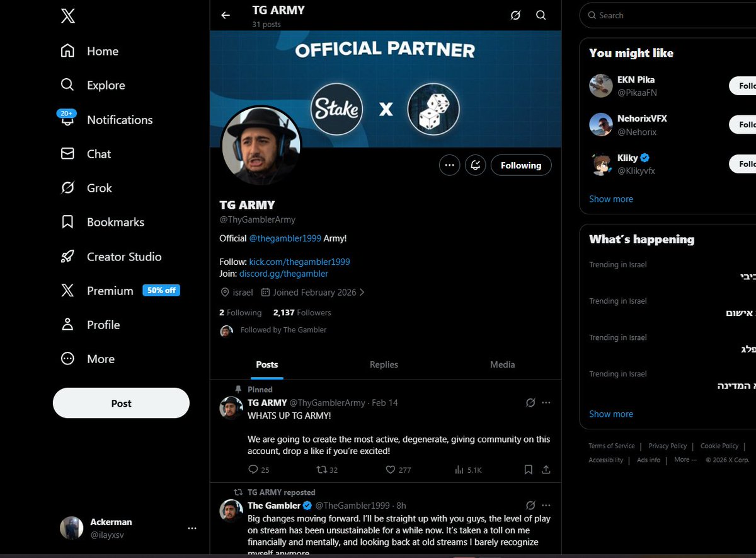Viewport: 756px width, 558px height.
Task: Share the pinned post
Action: coord(546,470)
